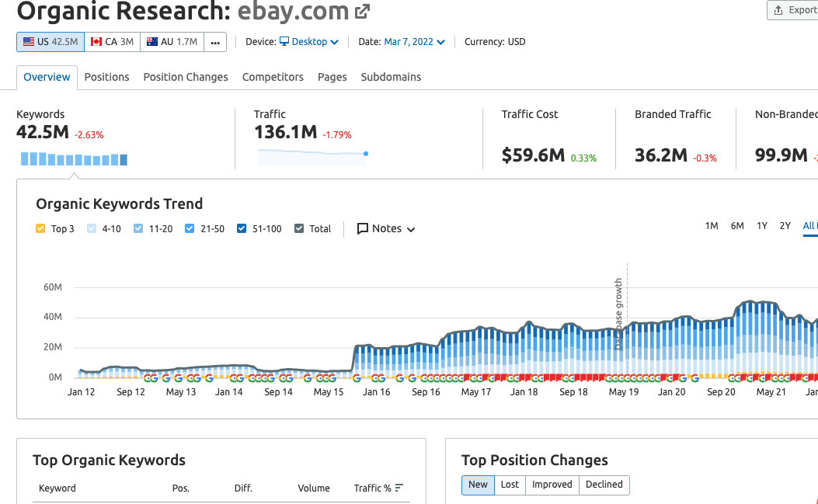Open more databases via ellipsis button
This screenshot has width=818, height=504.
coord(215,42)
